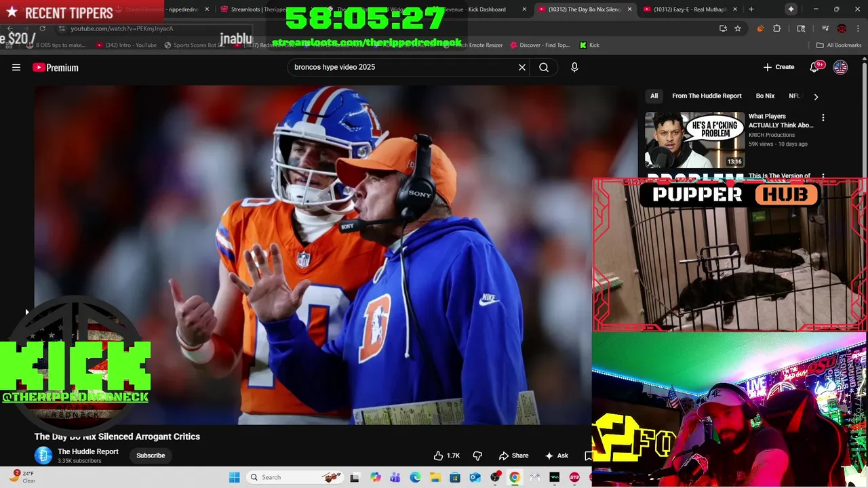
Task: Open 'What Players ACTUALLY Think' video title
Action: tap(781, 121)
